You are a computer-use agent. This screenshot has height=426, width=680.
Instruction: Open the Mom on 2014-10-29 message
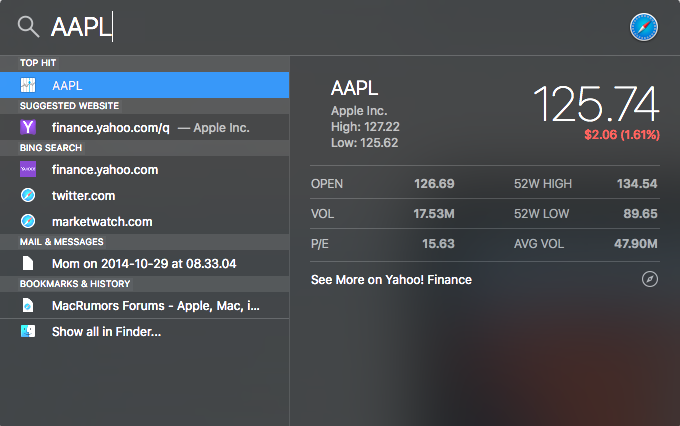(x=144, y=263)
